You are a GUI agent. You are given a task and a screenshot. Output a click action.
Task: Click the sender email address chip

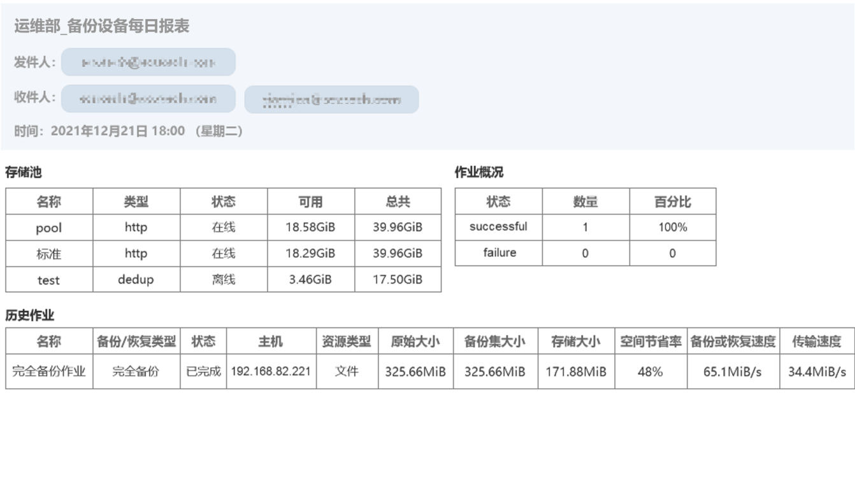(x=148, y=62)
